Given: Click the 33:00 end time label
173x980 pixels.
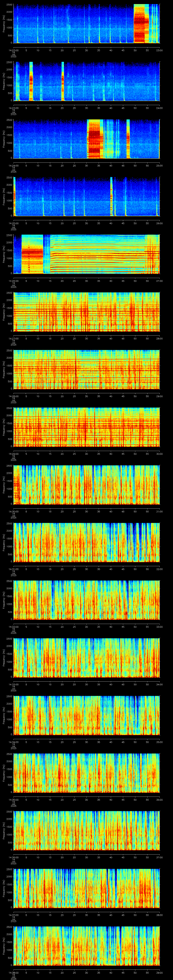Looking at the screenshot, I should [x=159, y=627].
